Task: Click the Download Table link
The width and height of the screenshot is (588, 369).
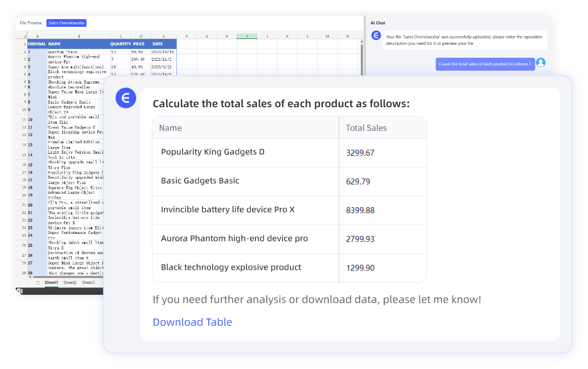Action: tap(192, 322)
